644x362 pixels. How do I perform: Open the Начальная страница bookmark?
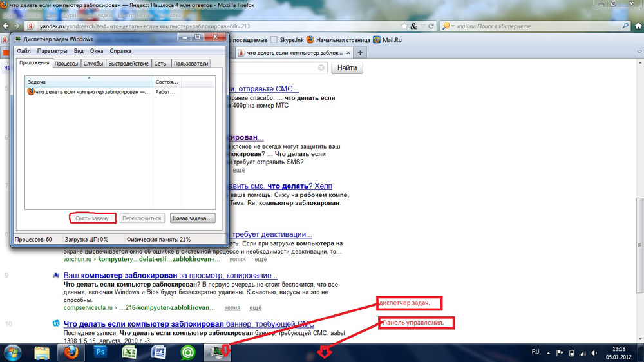point(338,40)
